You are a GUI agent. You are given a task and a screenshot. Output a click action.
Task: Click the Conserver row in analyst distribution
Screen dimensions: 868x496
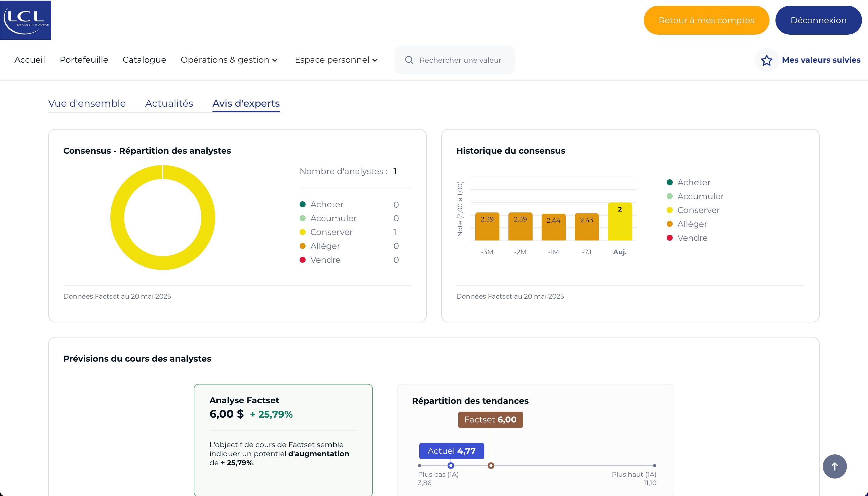[x=350, y=232]
